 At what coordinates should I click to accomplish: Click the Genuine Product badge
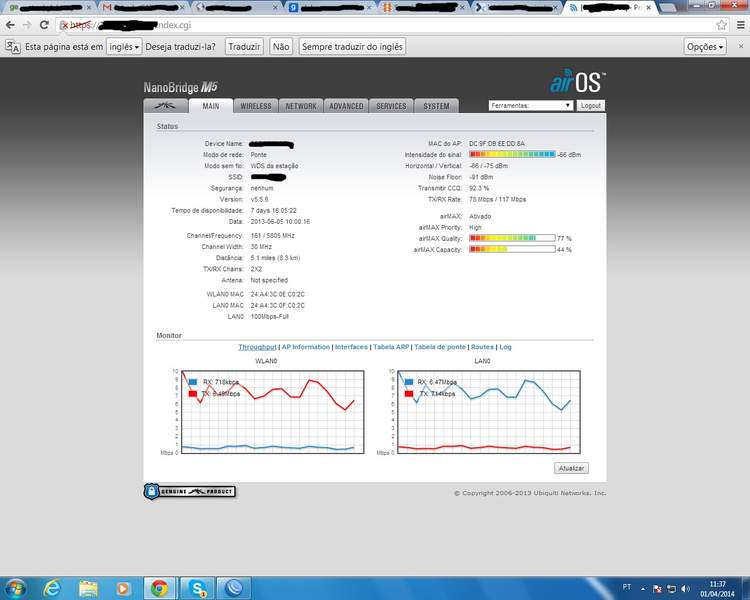[x=189, y=491]
